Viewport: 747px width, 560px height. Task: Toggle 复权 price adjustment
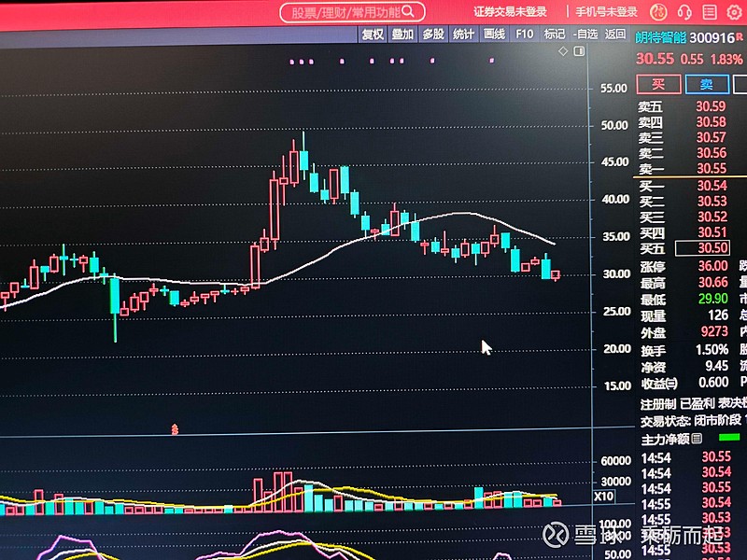(x=373, y=35)
